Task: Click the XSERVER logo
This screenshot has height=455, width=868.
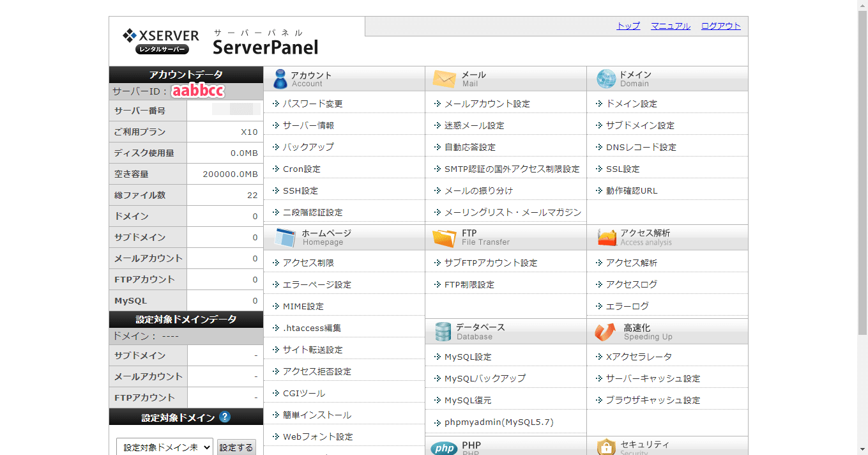Action: point(161,42)
